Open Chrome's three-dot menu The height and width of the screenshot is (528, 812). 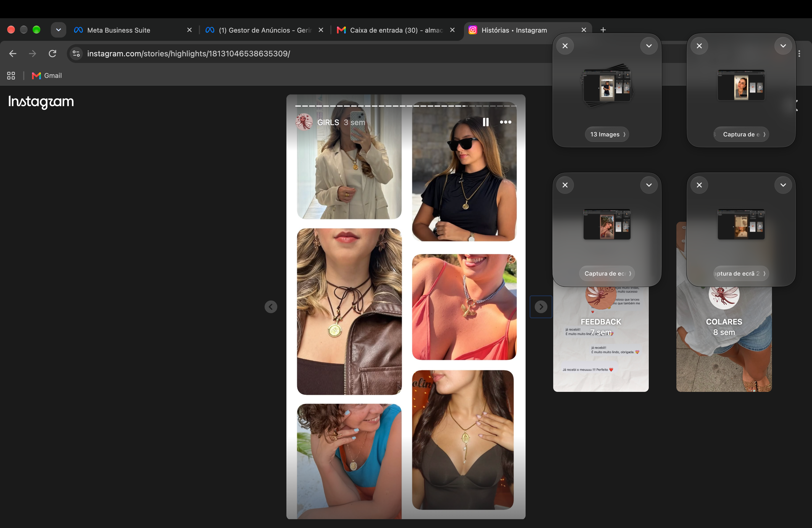tap(799, 54)
